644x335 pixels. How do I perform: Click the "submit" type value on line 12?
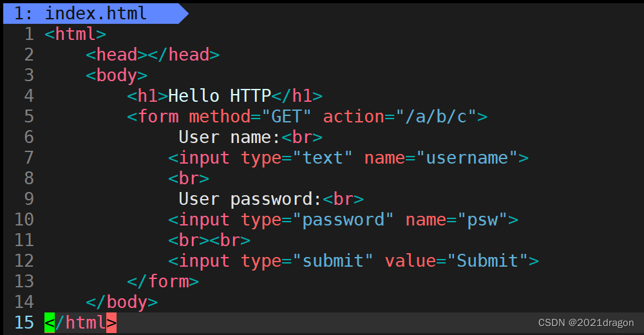coord(333,261)
